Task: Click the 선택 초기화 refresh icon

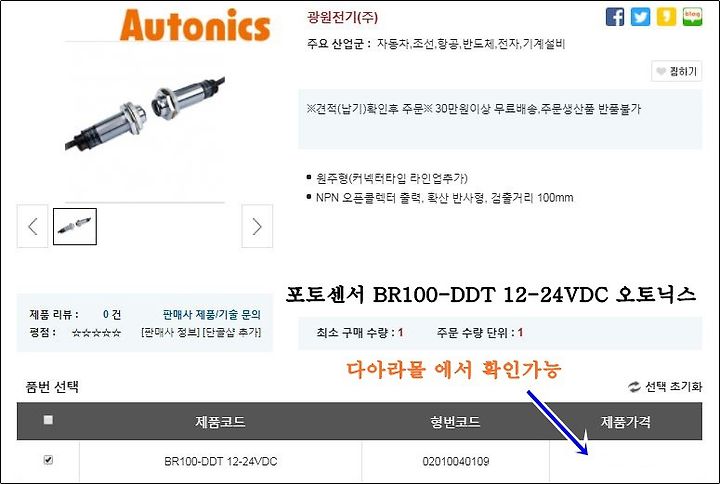Action: (x=634, y=387)
